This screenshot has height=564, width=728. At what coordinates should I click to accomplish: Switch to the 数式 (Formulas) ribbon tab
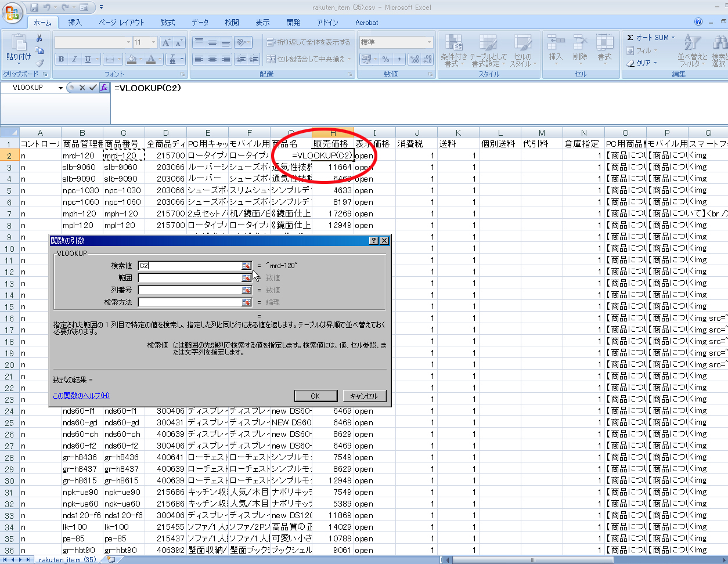tap(168, 23)
